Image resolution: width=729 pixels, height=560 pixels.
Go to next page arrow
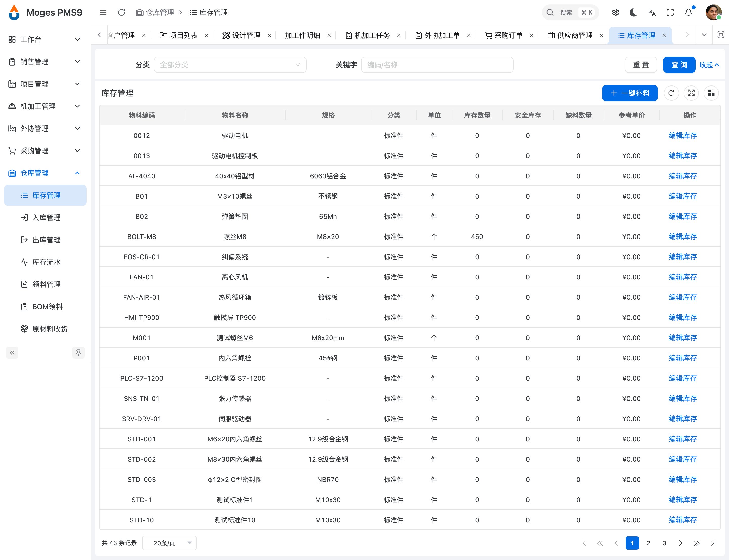point(680,543)
